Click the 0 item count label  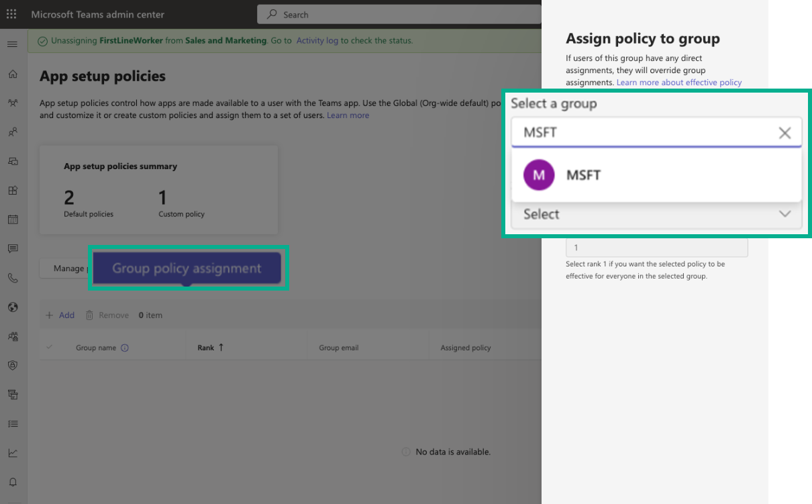pyautogui.click(x=150, y=315)
